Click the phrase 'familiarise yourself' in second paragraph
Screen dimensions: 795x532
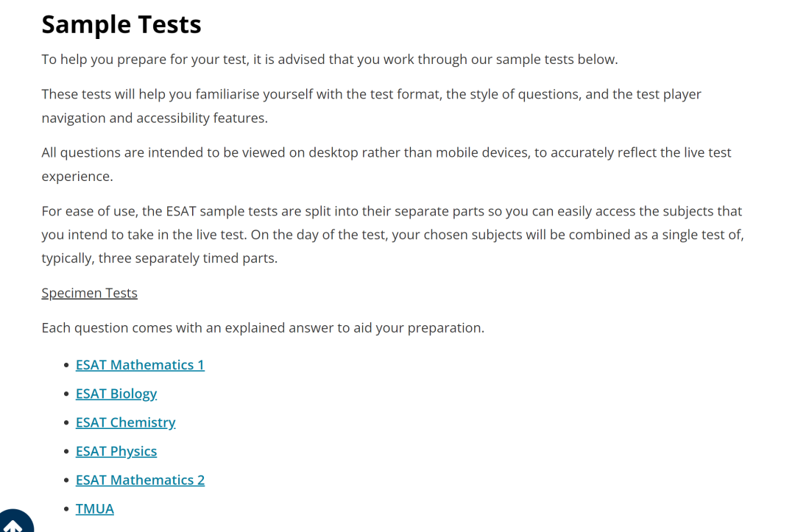pyautogui.click(x=254, y=94)
